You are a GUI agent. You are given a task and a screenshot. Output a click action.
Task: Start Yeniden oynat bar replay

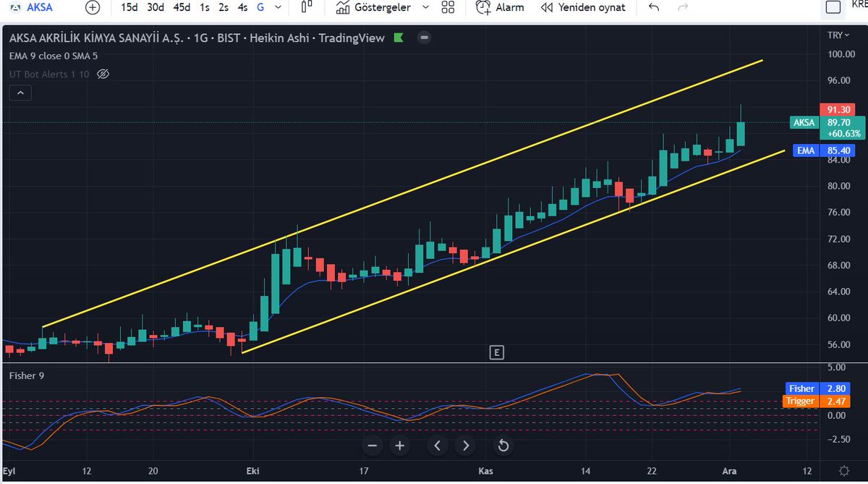(582, 7)
